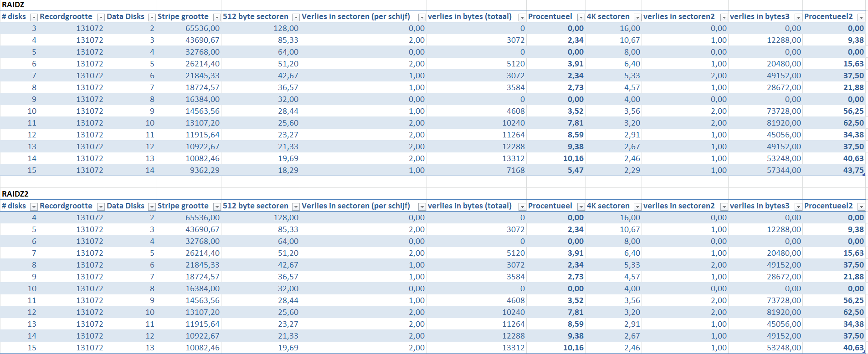The image size is (868, 354).
Task: Open Verlies in sectoren (per schijf) filter, RAIDZ2 table
Action: (422, 207)
